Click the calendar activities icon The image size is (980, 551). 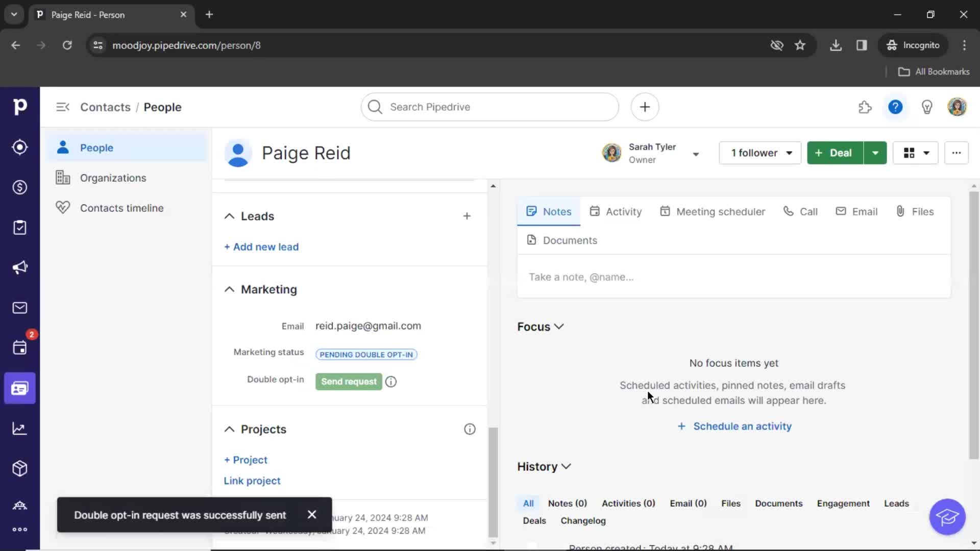tap(19, 348)
